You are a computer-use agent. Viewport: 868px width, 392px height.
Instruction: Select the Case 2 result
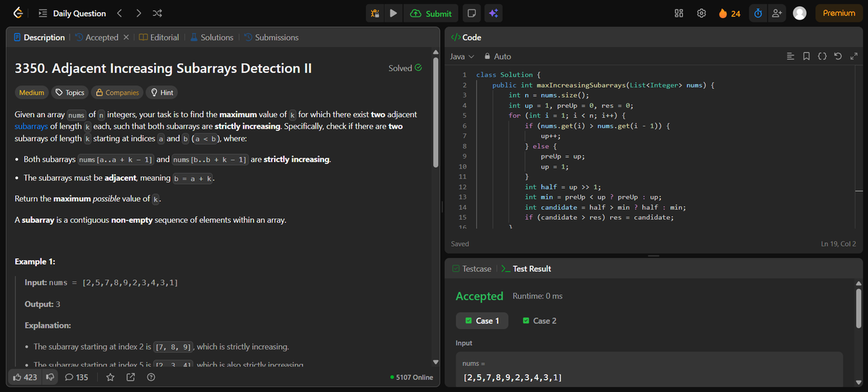(x=540, y=320)
